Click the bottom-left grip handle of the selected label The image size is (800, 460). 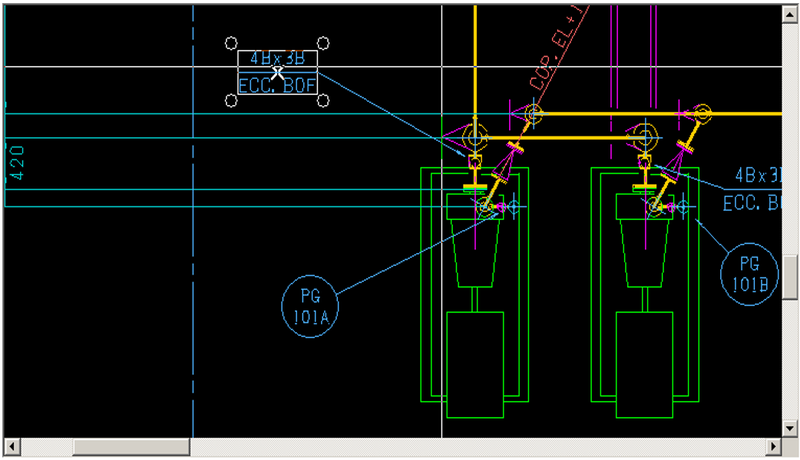232,101
